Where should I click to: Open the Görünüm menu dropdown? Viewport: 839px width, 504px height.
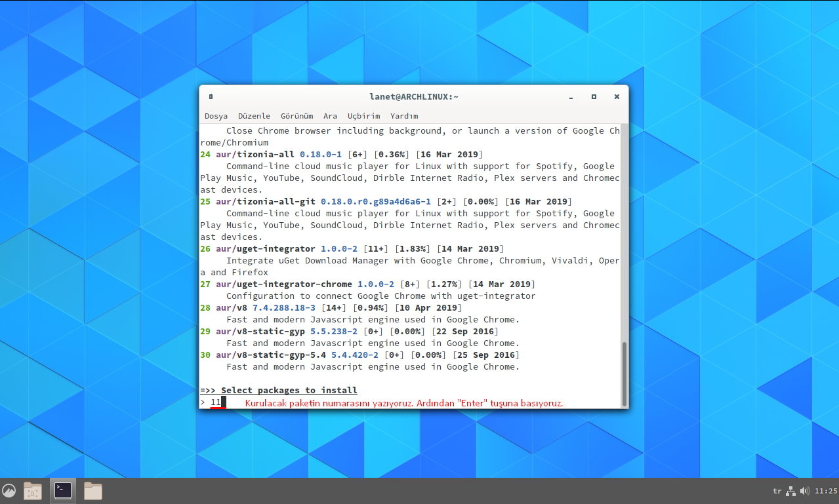click(x=297, y=116)
